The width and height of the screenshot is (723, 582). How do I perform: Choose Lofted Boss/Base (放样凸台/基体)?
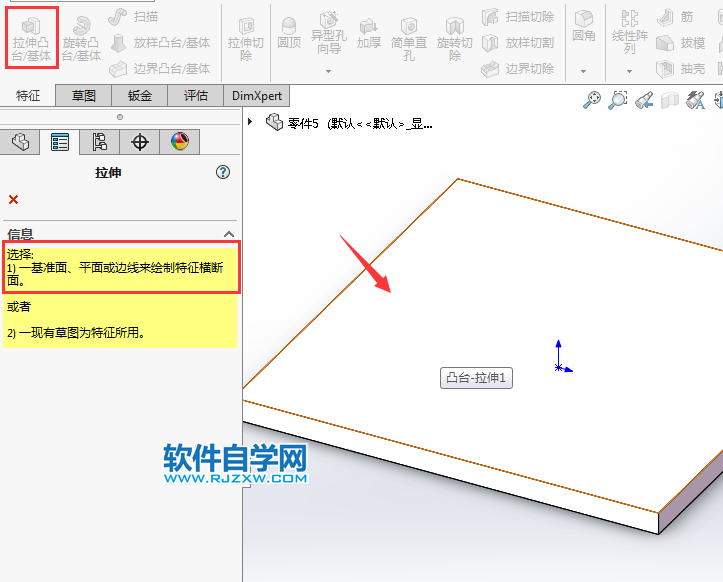(x=160, y=43)
